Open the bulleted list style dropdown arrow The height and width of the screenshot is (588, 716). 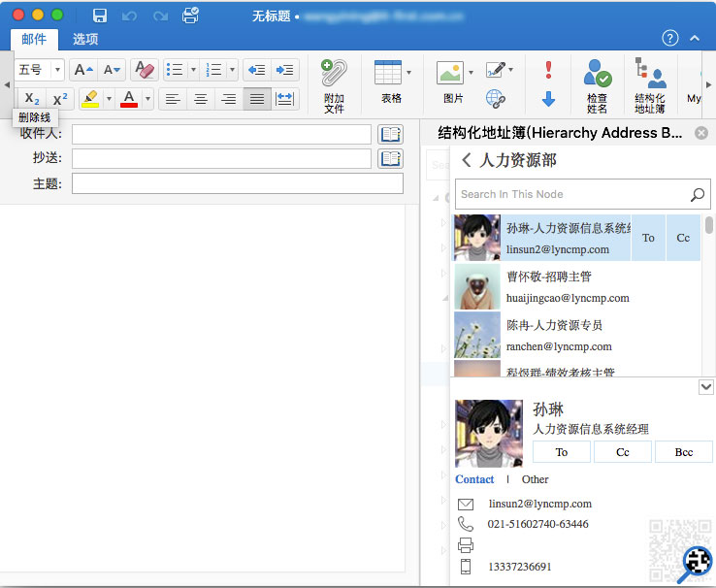click(x=193, y=70)
